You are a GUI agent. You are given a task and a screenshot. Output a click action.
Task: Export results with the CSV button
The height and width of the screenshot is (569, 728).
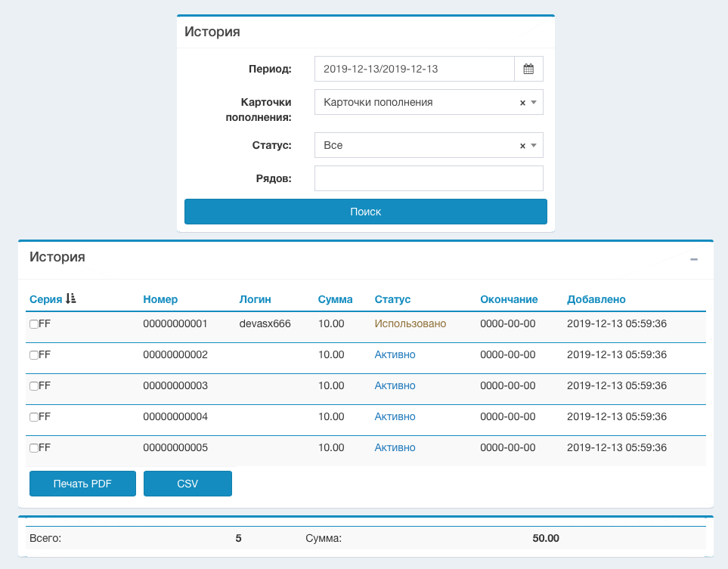(187, 484)
